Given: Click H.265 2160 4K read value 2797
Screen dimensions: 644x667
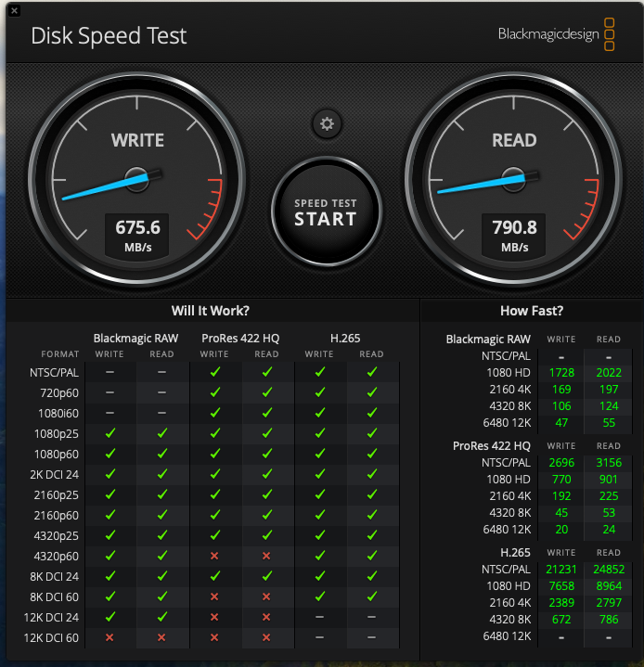Looking at the screenshot, I should click(609, 603).
